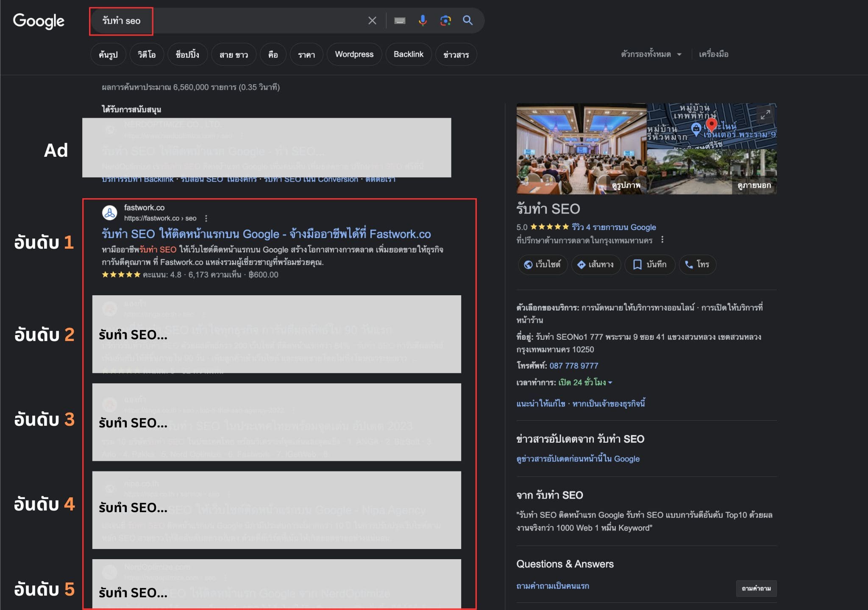Click ถามคำถามเป็นคนแรก link

tap(553, 586)
